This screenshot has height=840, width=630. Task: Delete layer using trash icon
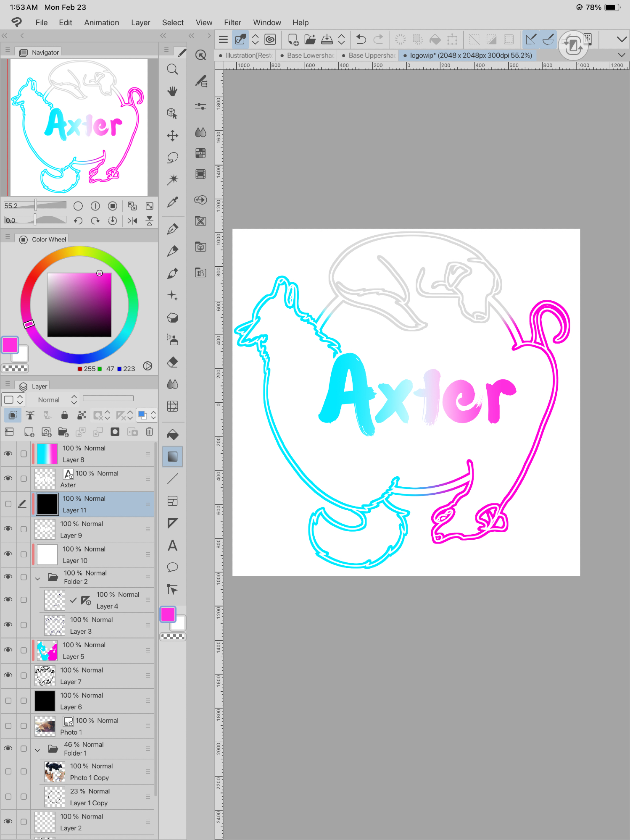coord(149,432)
